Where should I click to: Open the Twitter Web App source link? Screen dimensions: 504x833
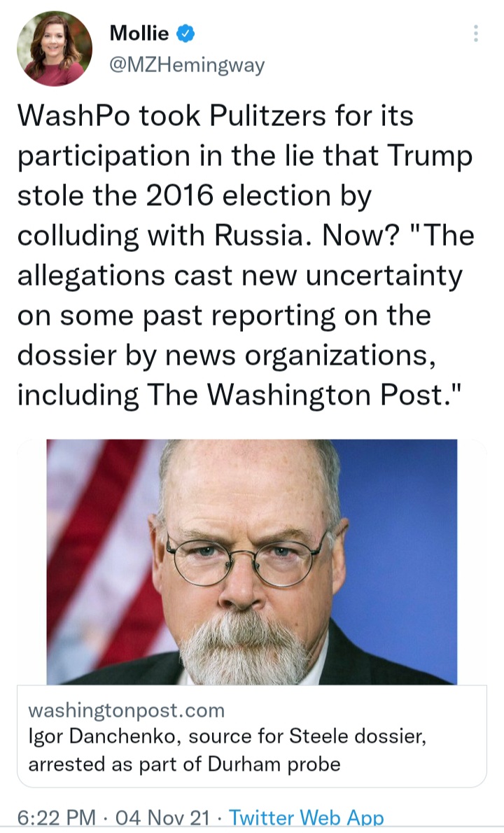306,817
